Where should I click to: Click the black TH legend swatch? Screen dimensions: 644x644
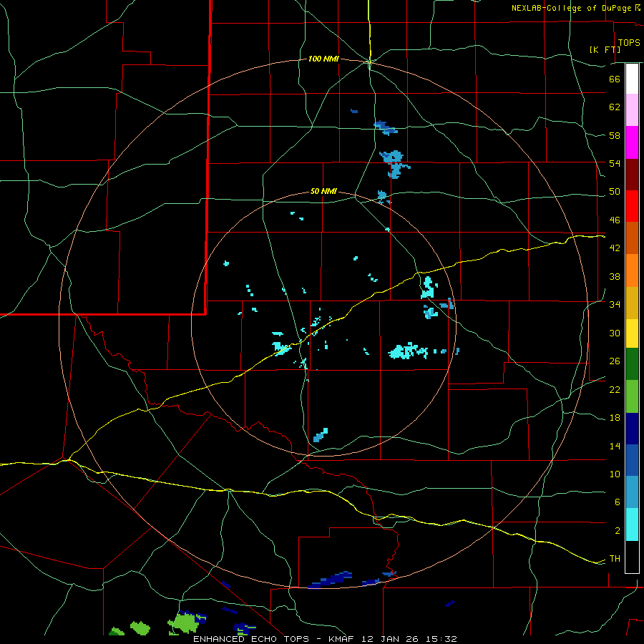click(x=632, y=557)
